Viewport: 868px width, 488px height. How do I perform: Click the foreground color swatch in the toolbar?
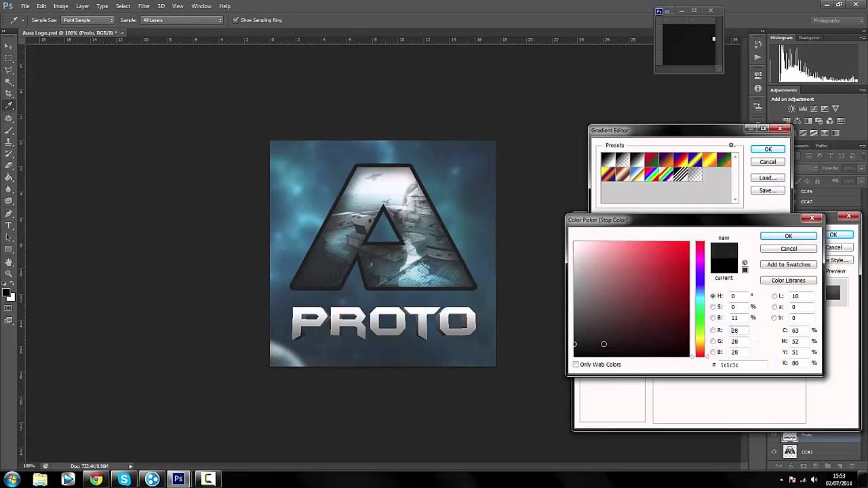(x=6, y=293)
